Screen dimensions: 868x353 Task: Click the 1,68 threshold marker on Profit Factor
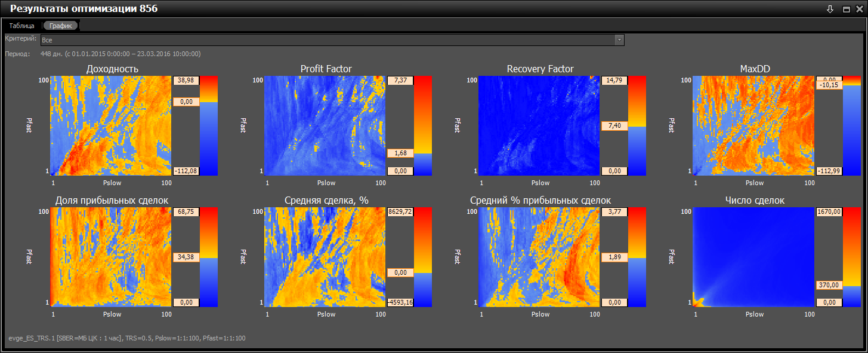(x=400, y=154)
